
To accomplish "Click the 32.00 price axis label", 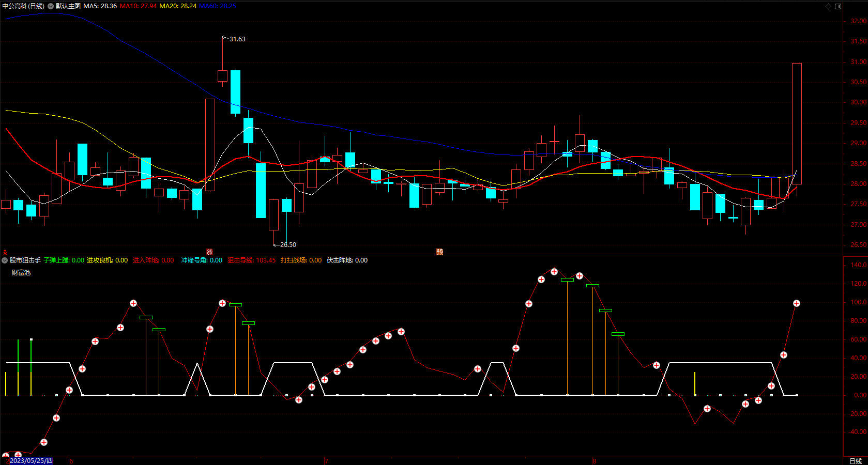I will point(859,21).
